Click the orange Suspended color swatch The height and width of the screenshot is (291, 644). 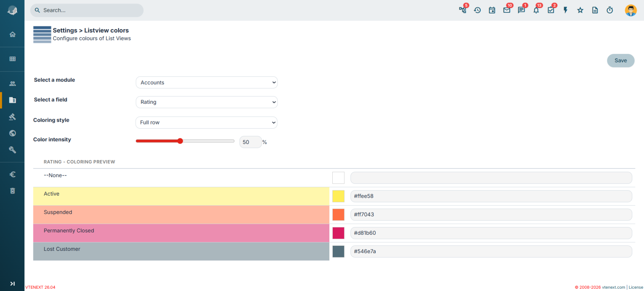[x=338, y=214]
